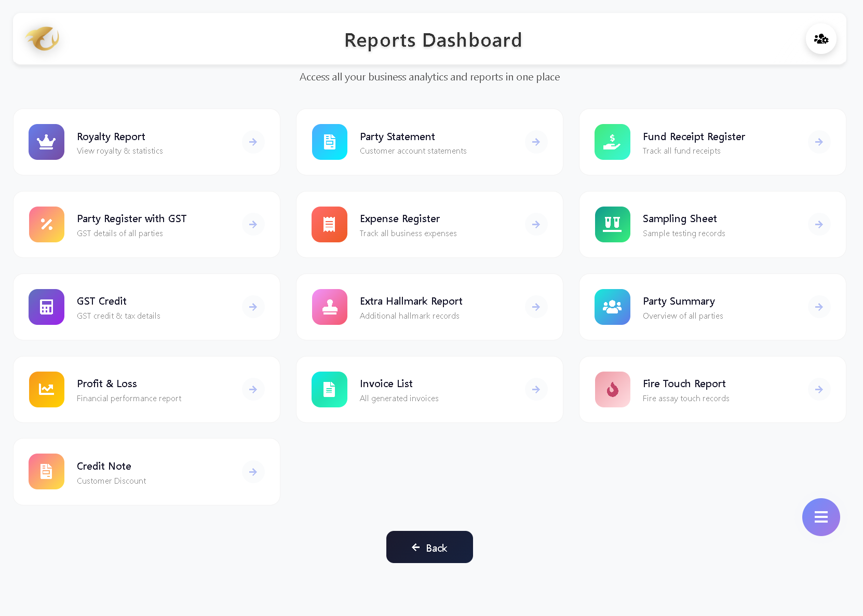Screen dimensions: 863x616
Task: Click the arrow on Invoice List card
Action: 536,389
